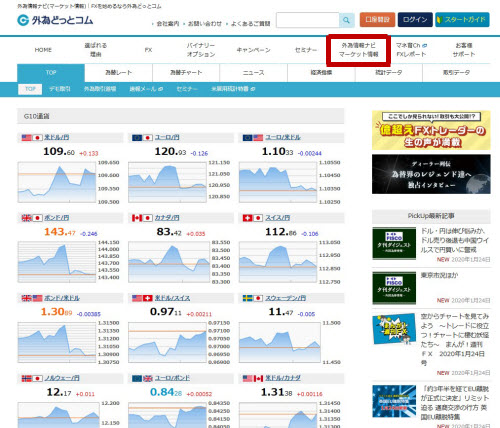500x428 pixels.
Task: Click the search magnifier icon
Action: pos(346,20)
